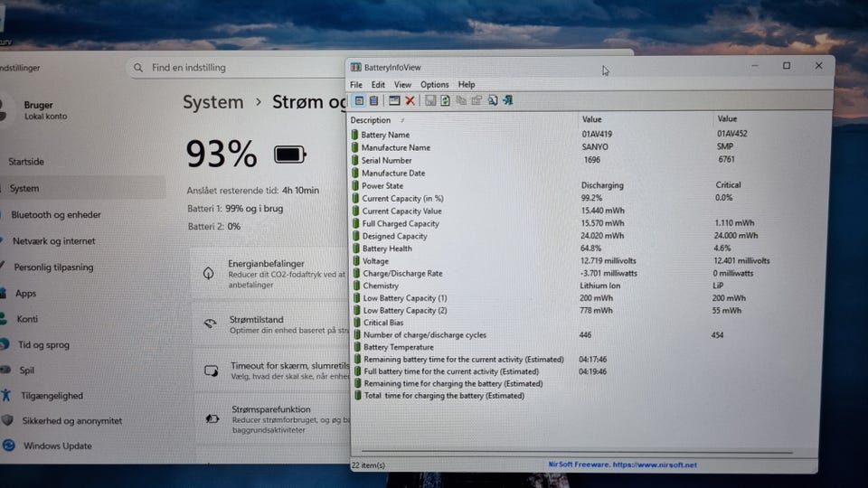868x488 pixels.
Task: Go to Windows Update in sidebar
Action: (57, 446)
